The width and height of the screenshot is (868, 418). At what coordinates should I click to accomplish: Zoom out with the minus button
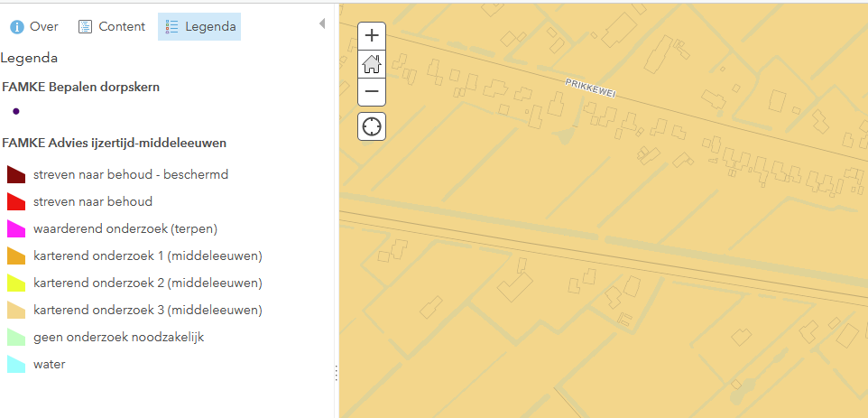coord(372,92)
